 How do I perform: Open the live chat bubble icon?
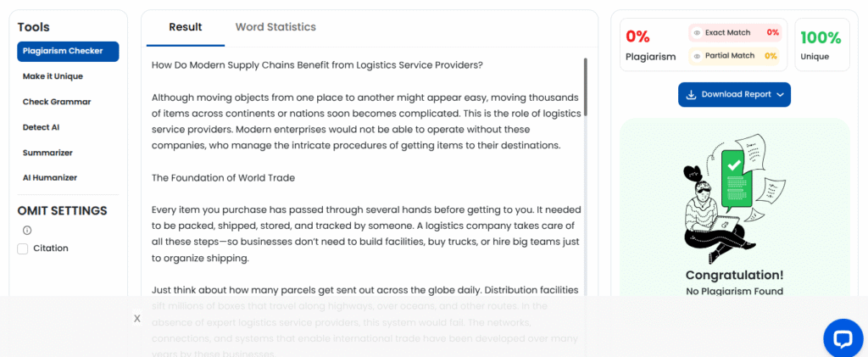pyautogui.click(x=843, y=338)
